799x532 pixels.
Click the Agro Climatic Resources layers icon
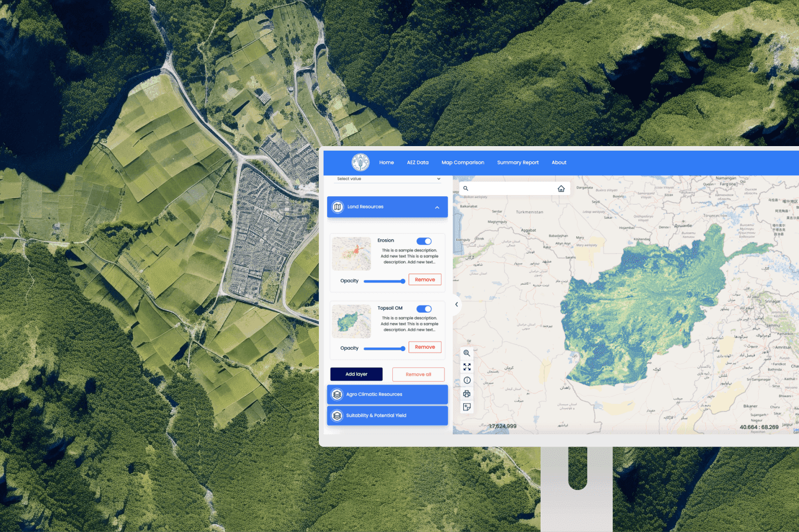coord(337,395)
